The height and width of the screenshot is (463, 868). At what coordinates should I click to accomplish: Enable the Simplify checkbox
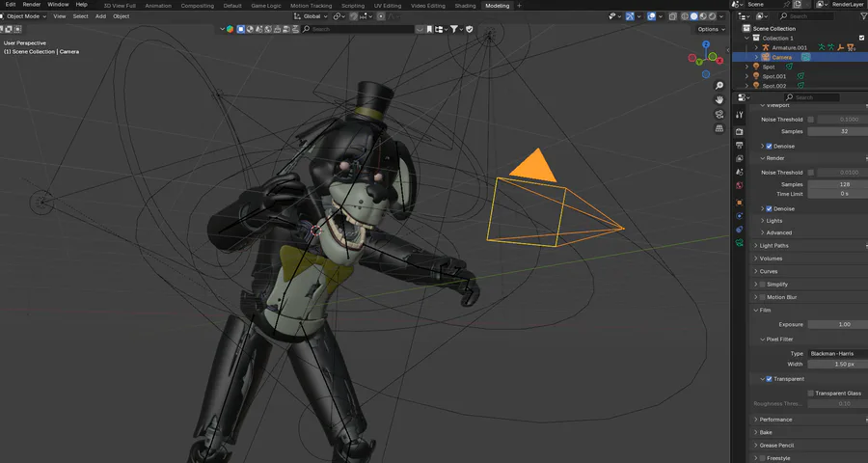pyautogui.click(x=762, y=285)
